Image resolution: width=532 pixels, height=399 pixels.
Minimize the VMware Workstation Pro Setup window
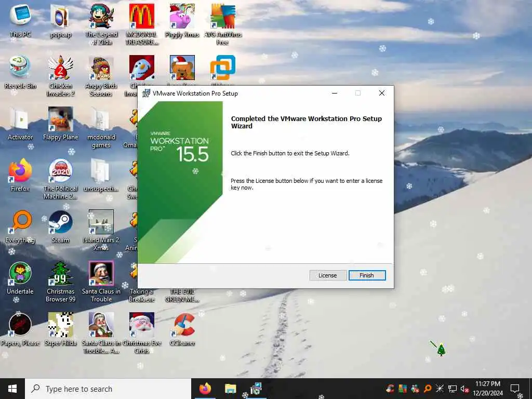335,94
